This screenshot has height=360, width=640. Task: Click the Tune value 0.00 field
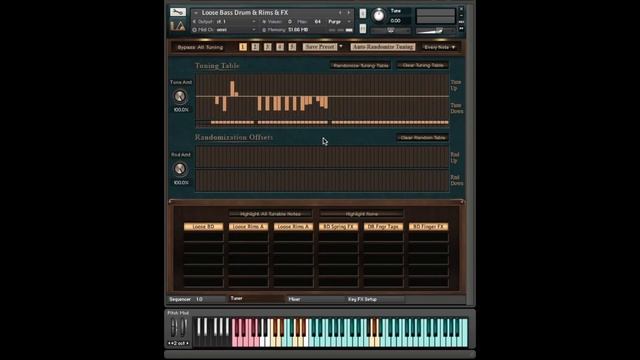point(396,20)
